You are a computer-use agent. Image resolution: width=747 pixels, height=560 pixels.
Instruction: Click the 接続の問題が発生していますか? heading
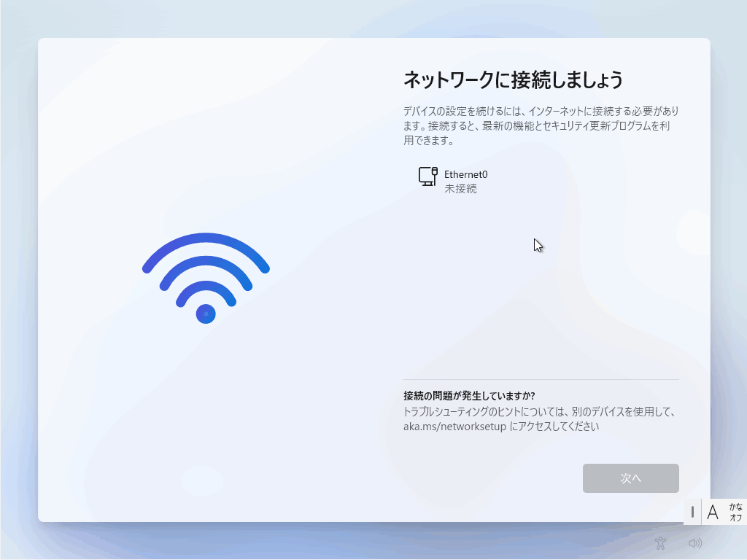(469, 396)
